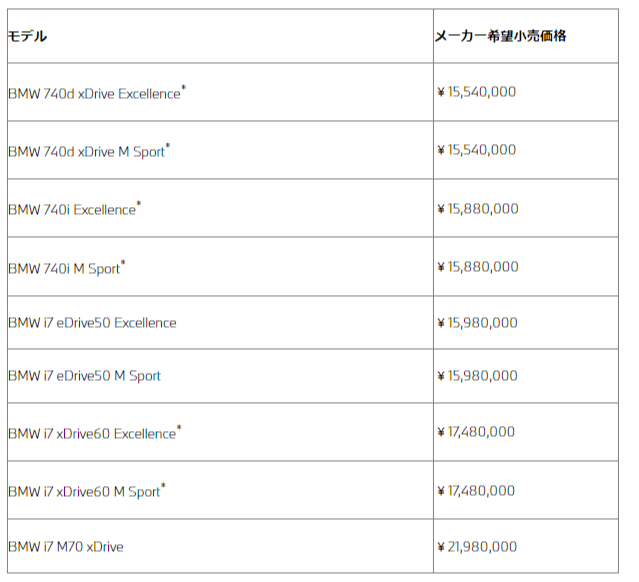Click the i7 eDrive50 M Sport price
Viewport: 639px width, 582px height.
click(x=478, y=376)
